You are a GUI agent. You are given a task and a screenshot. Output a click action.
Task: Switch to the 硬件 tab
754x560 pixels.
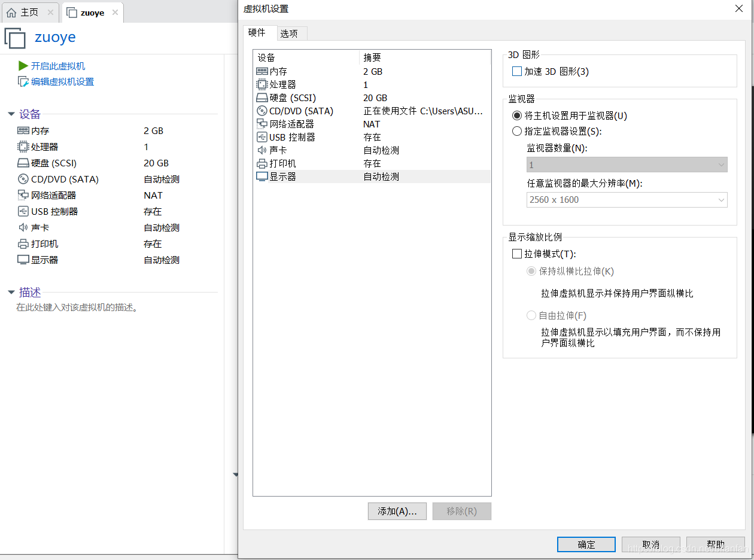click(x=259, y=33)
